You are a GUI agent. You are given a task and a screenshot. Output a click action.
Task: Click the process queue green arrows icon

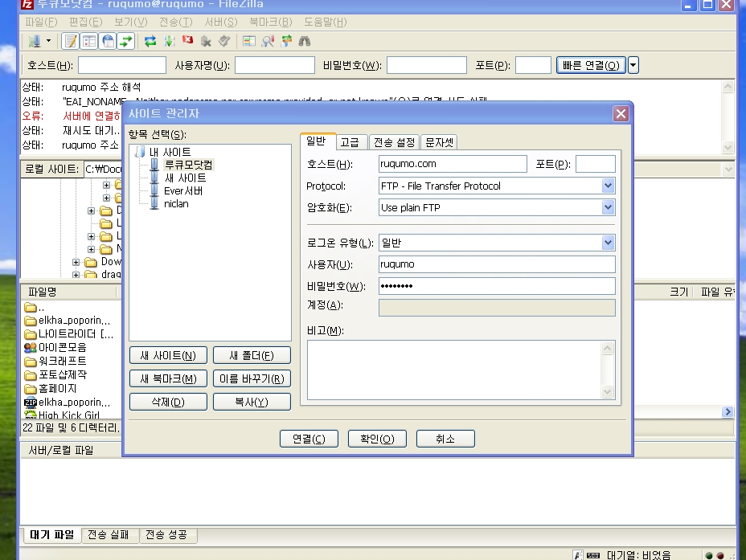point(169,41)
